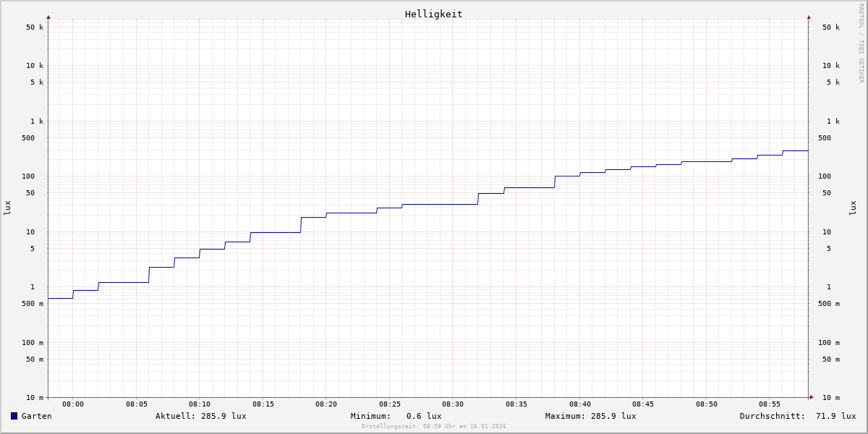The height and width of the screenshot is (434, 868).
Task: Click the Erstellungszeit timestamp footer
Action: (x=433, y=427)
